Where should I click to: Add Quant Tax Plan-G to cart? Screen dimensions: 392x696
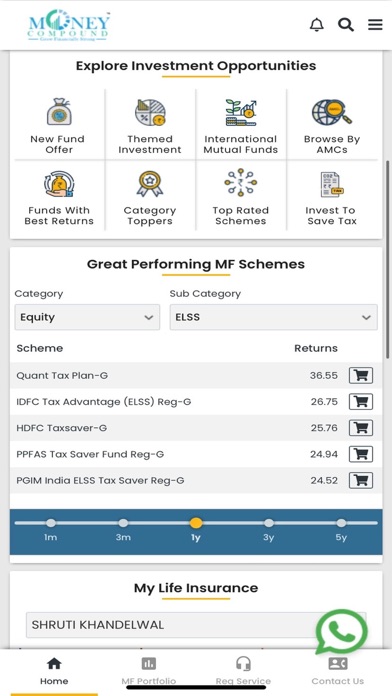(x=360, y=376)
